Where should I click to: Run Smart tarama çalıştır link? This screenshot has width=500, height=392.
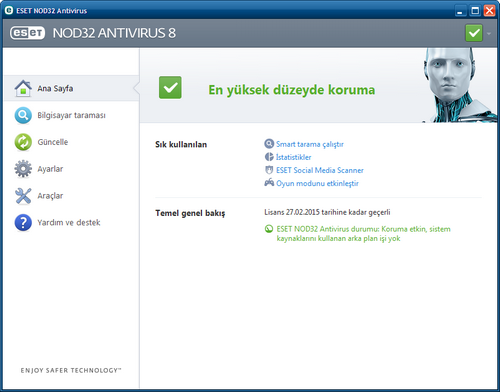(310, 144)
